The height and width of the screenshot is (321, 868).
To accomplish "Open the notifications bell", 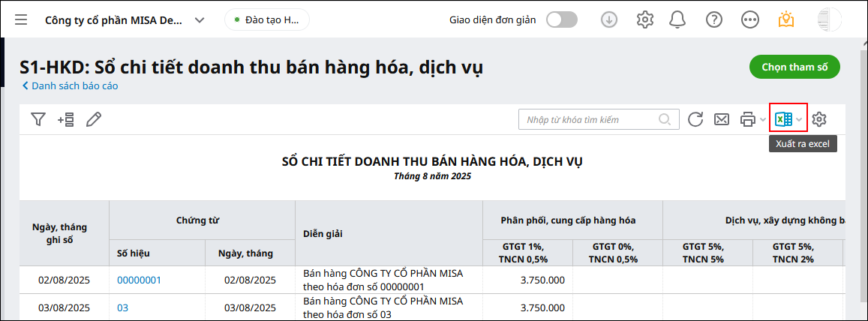I will [x=679, y=20].
